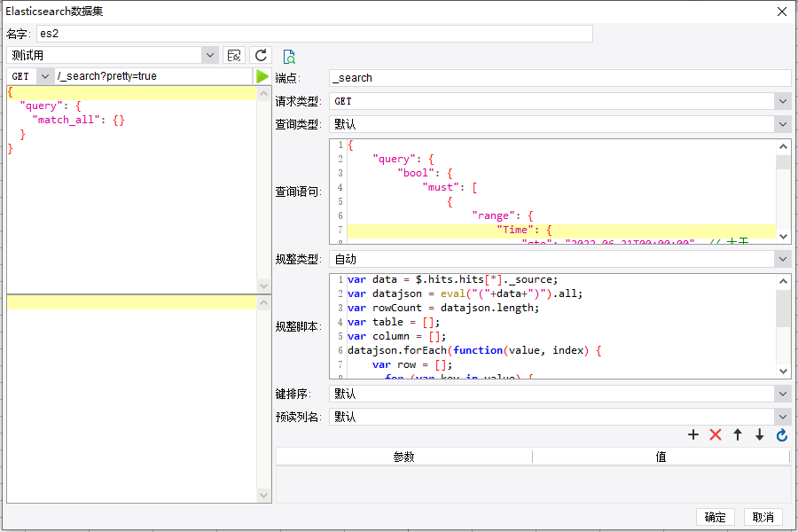Add a new parameter row with plus icon

[693, 434]
